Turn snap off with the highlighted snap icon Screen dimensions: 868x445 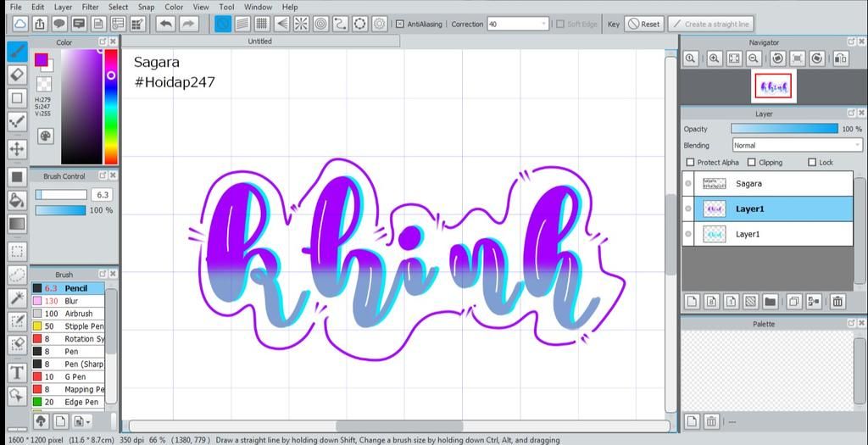(x=223, y=24)
